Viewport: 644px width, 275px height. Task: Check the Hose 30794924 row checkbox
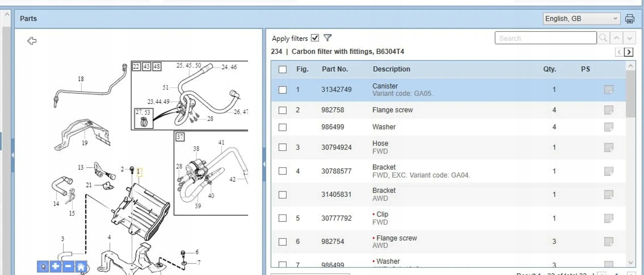pyautogui.click(x=283, y=147)
